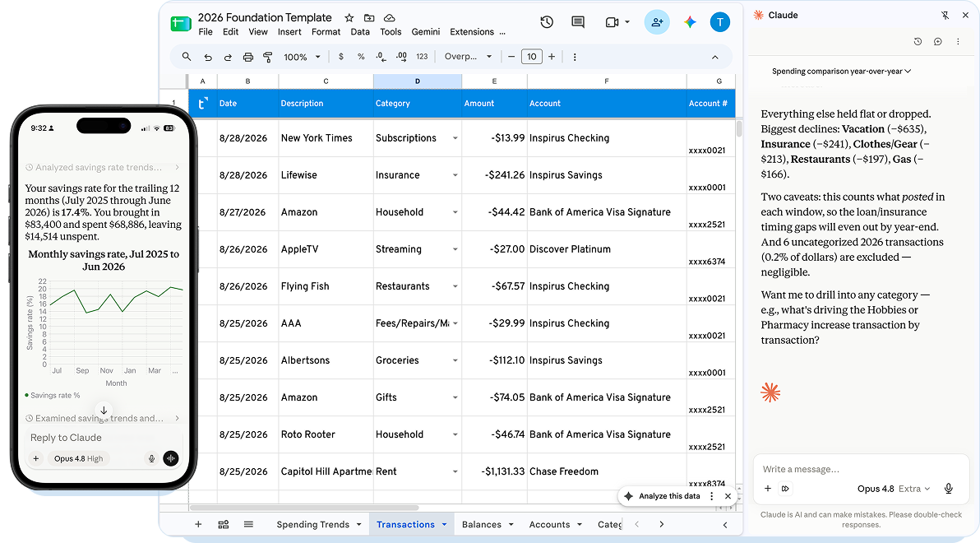Image resolution: width=980 pixels, height=543 pixels.
Task: Search the menus with magnifier icon
Action: click(187, 57)
